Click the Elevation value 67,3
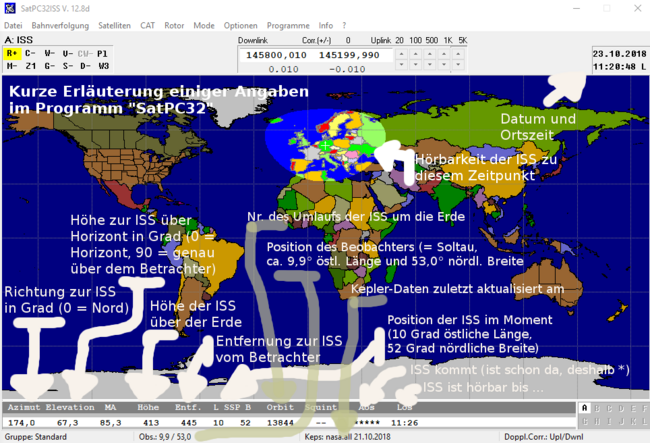 click(x=68, y=423)
